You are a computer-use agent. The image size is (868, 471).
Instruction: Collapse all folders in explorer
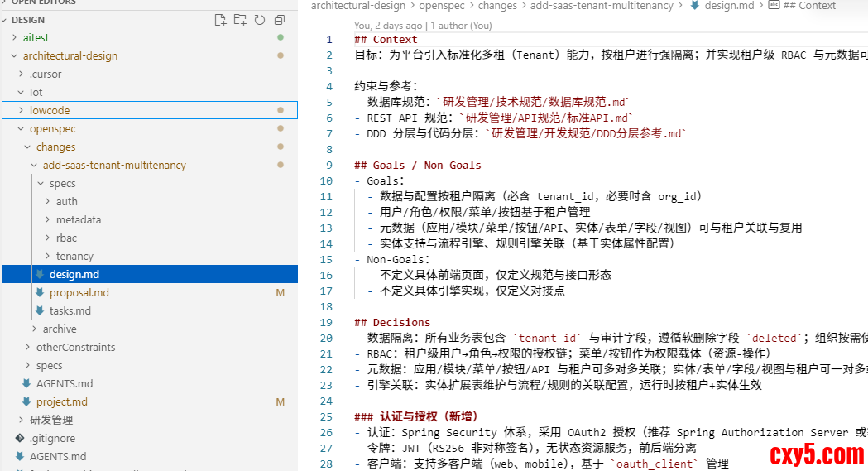(x=280, y=20)
